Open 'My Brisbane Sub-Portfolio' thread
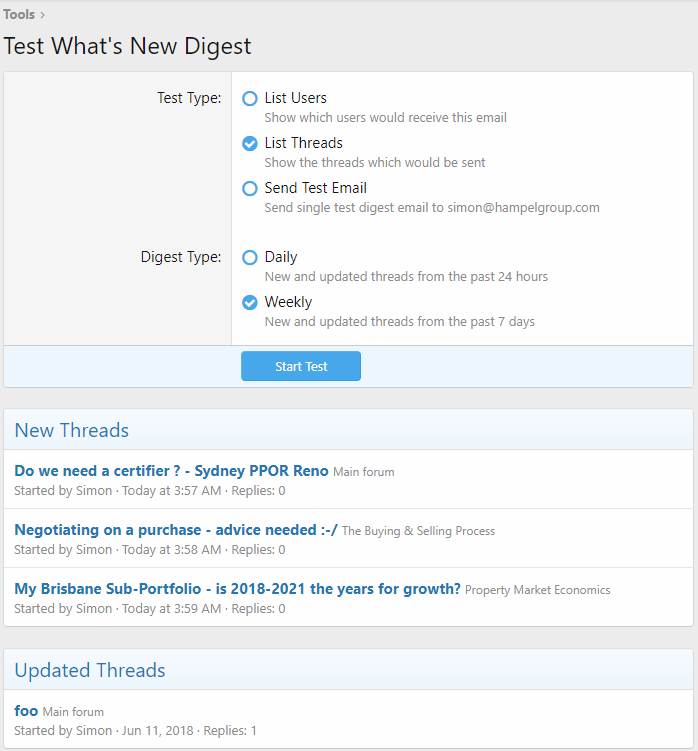Viewport: 698px width, 751px height. point(237,589)
